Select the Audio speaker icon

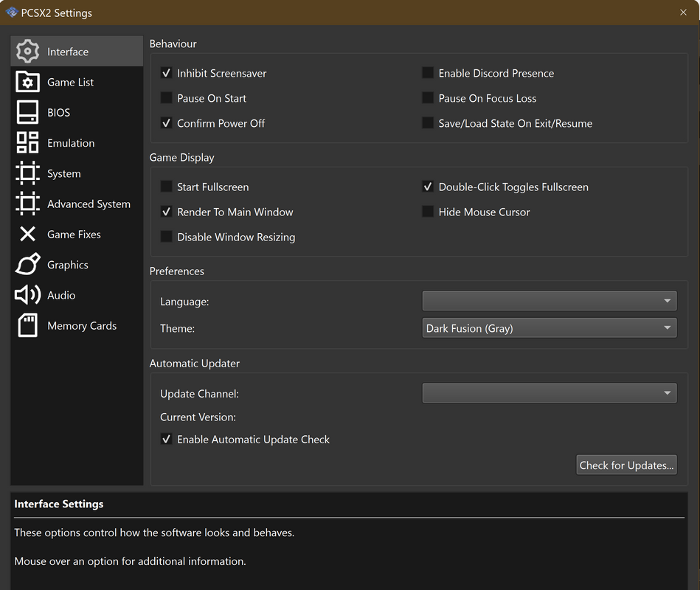coord(28,295)
